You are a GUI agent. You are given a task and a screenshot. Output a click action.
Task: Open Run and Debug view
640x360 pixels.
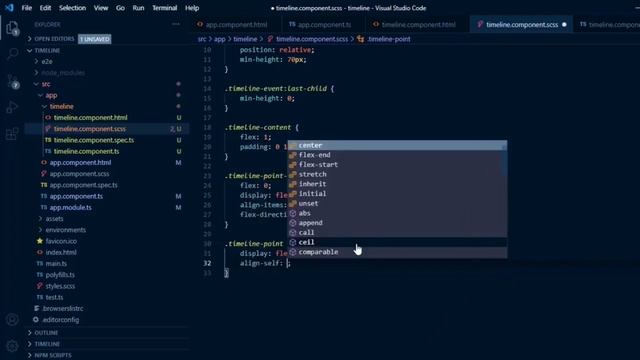click(x=12, y=107)
